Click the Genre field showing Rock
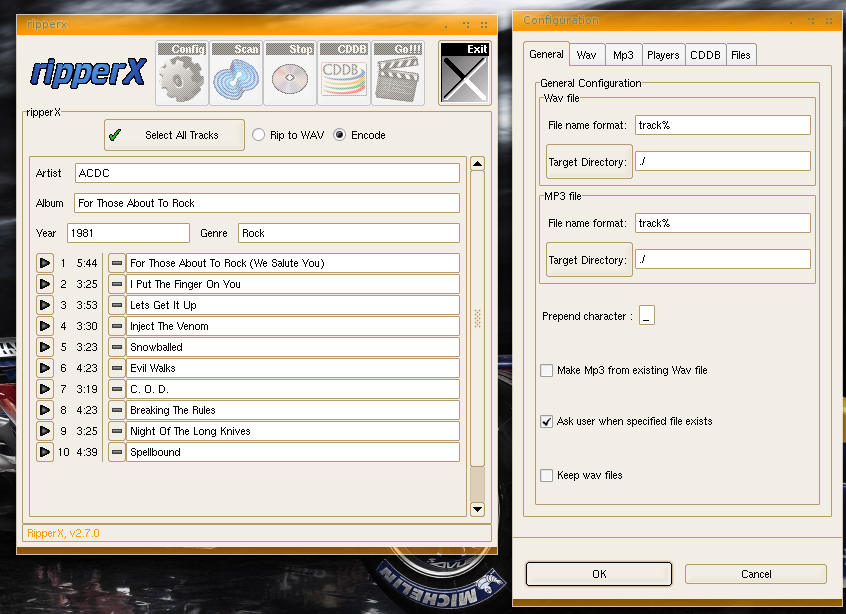The height and width of the screenshot is (614, 846). tap(349, 233)
